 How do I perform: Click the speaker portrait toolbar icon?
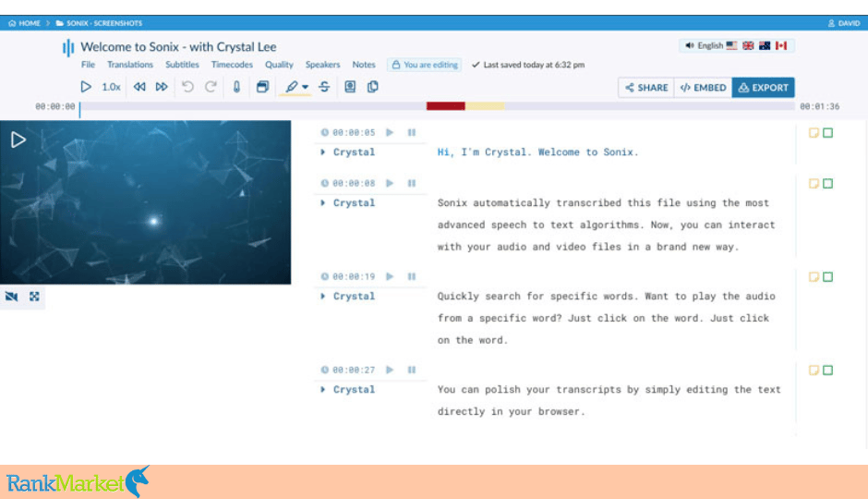click(350, 87)
